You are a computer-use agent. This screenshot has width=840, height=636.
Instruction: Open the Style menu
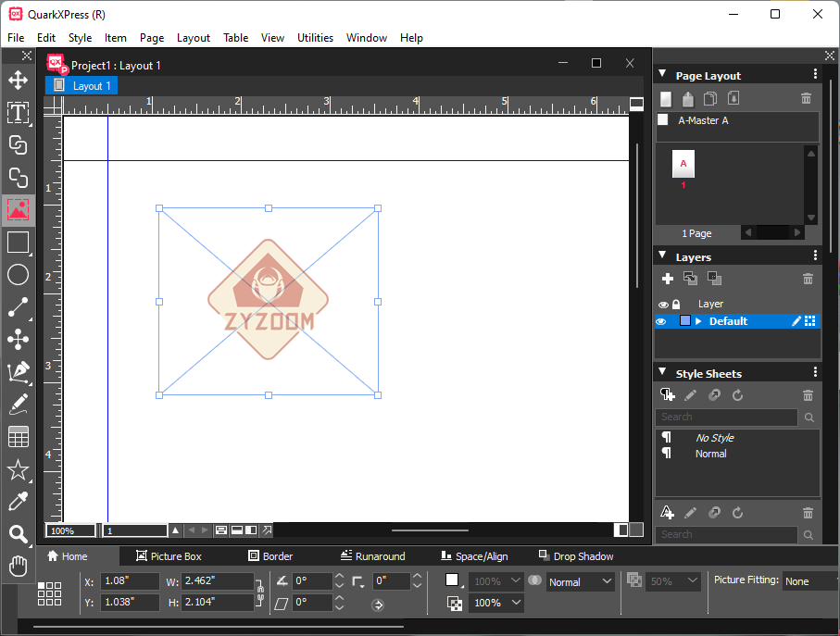pos(80,38)
